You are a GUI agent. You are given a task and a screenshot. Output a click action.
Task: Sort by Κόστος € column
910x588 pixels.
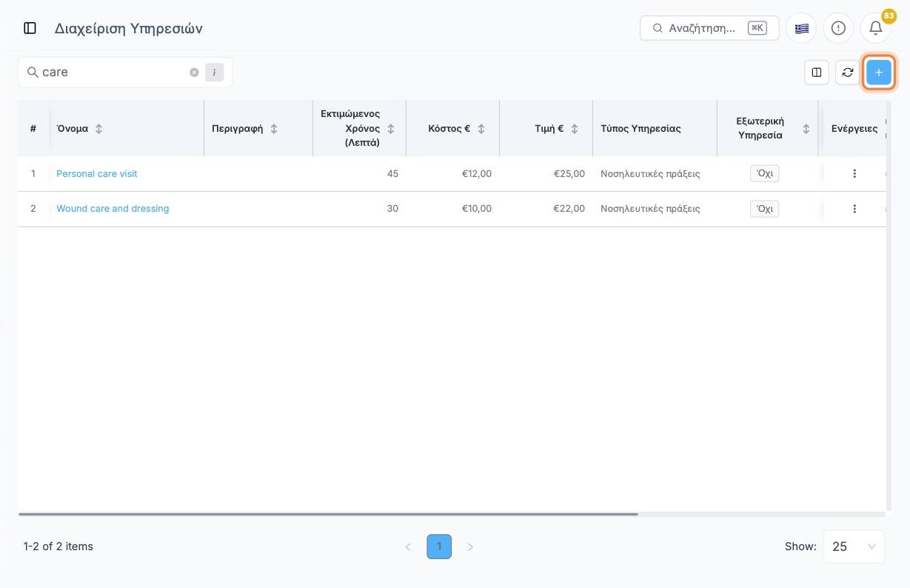point(481,129)
